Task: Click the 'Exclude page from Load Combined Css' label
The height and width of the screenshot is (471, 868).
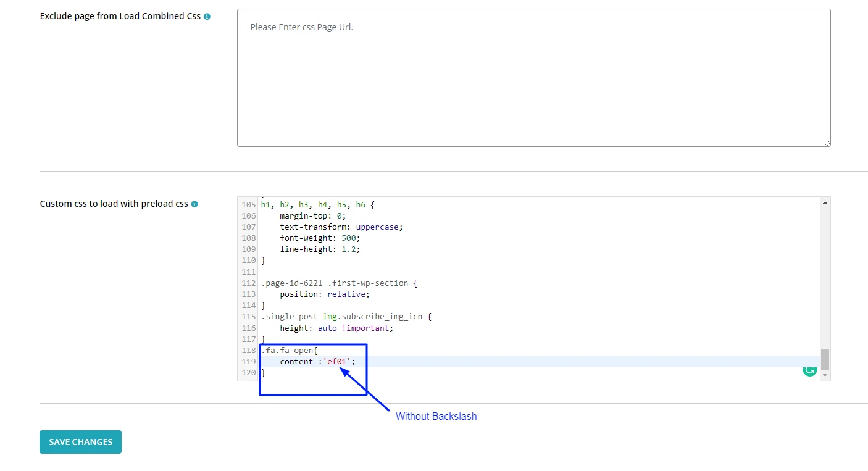Action: click(x=120, y=17)
